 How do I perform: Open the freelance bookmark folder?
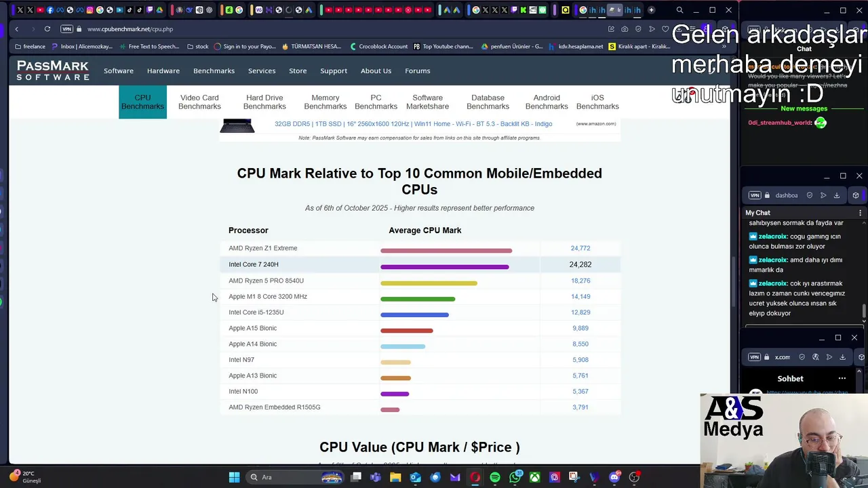30,47
